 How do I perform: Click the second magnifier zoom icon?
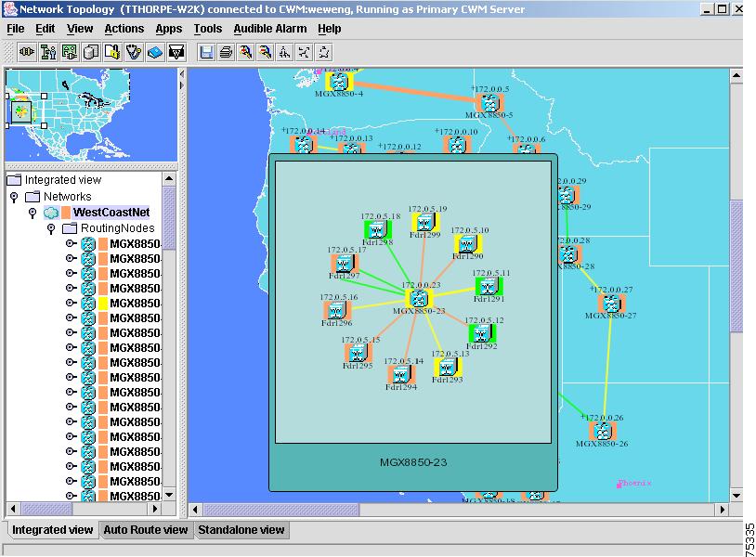266,52
